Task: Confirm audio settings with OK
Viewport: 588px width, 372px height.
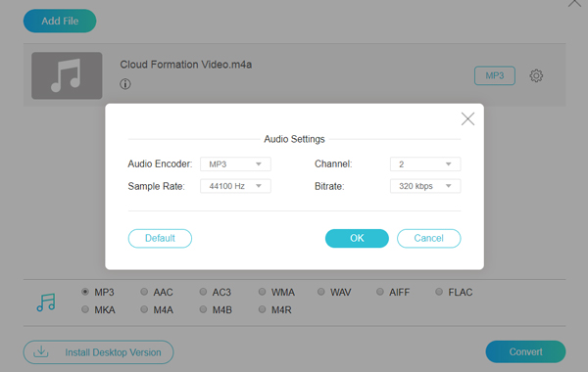Action: pos(357,238)
